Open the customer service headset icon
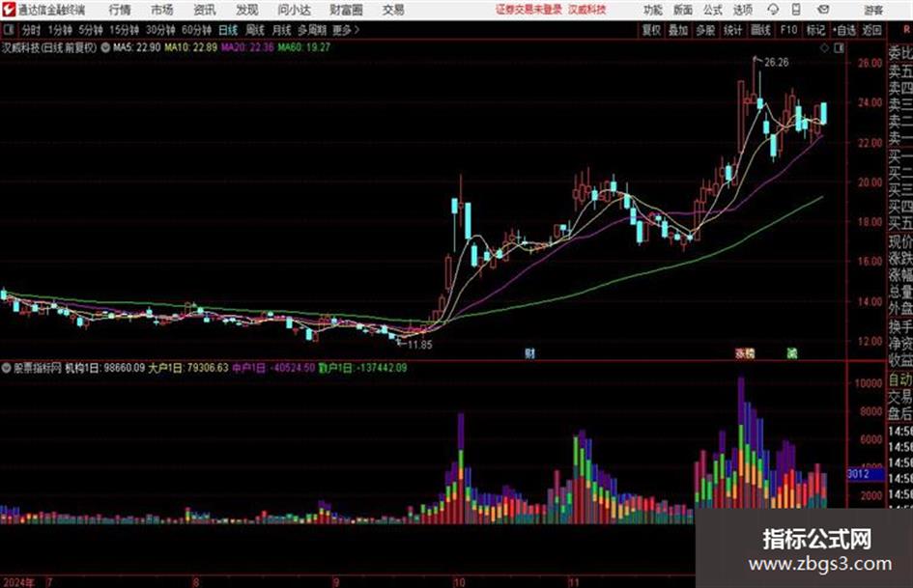The width and height of the screenshot is (913, 588). point(773,10)
